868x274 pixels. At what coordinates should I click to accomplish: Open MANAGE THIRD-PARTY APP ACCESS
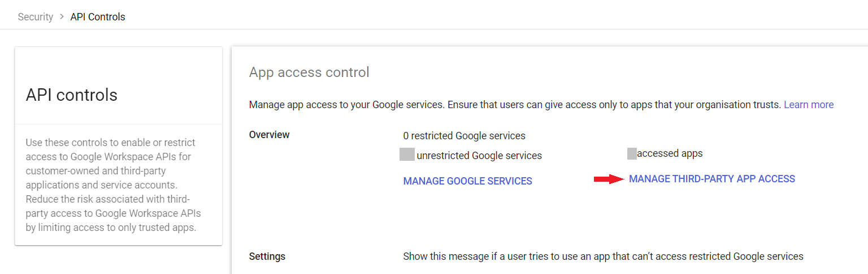coord(711,179)
